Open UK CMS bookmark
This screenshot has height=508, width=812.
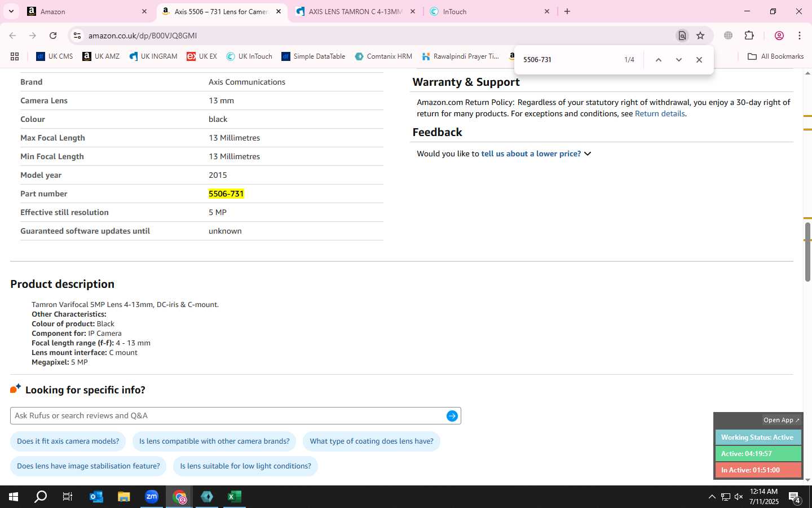55,56
